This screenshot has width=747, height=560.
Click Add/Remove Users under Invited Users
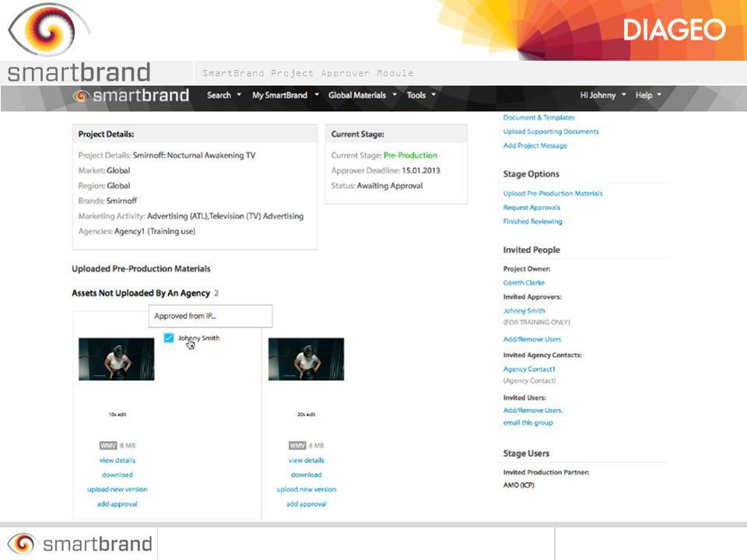533,411
